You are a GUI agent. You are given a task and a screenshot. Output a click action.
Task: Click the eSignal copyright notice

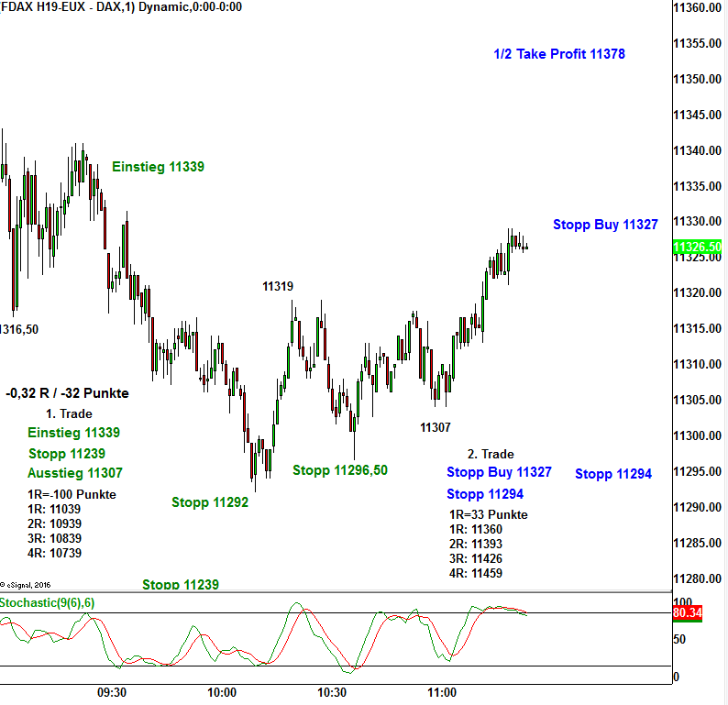coord(27,584)
